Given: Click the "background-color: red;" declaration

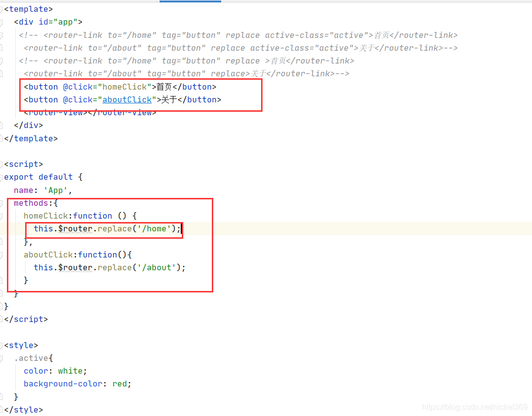Looking at the screenshot, I should (77, 384).
